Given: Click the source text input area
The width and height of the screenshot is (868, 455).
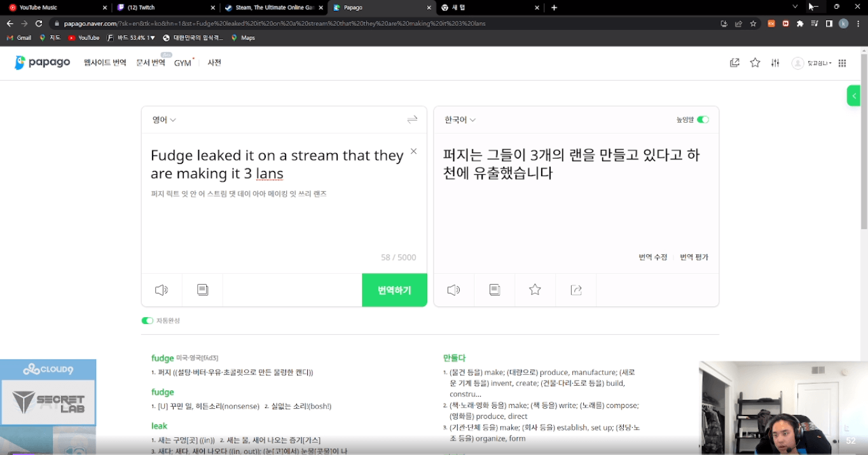Looking at the screenshot, I should pos(277,165).
